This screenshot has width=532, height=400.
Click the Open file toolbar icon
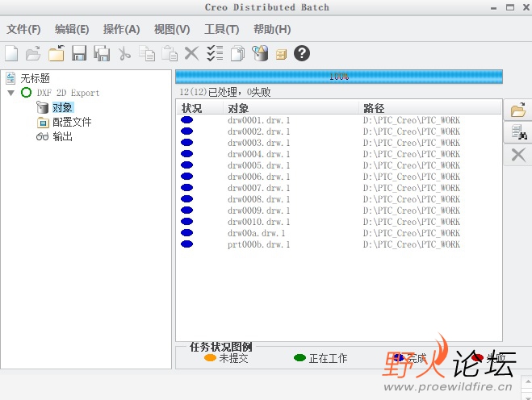coord(33,53)
